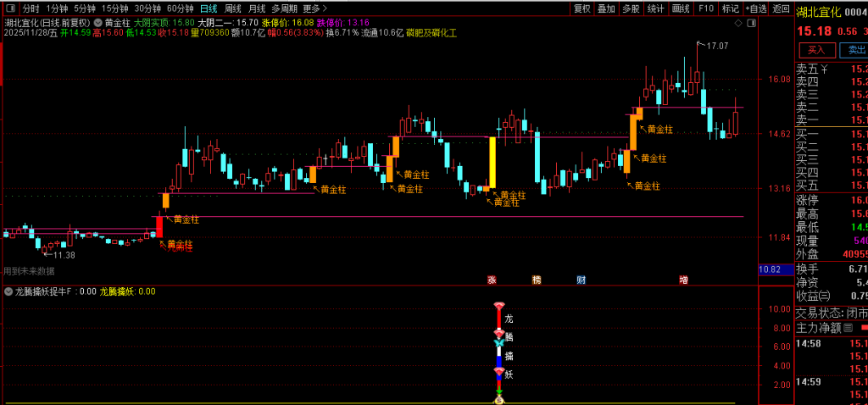Click the 涨 event marker below chart
The height and width of the screenshot is (405, 868).
pos(491,279)
